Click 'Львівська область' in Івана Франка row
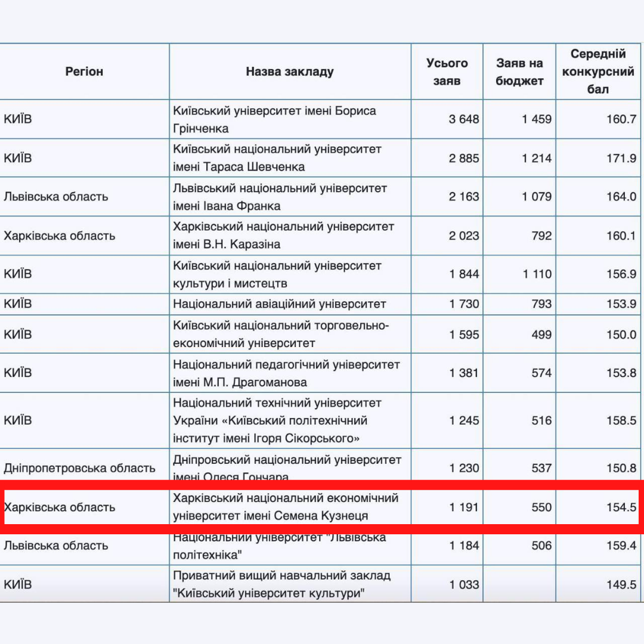Image resolution: width=644 pixels, height=644 pixels. [56, 197]
